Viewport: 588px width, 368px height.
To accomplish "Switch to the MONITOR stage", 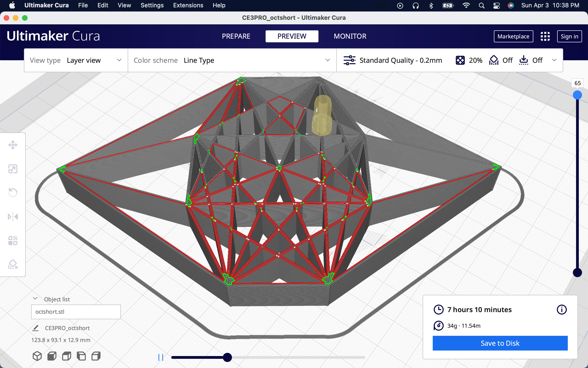I will [350, 36].
